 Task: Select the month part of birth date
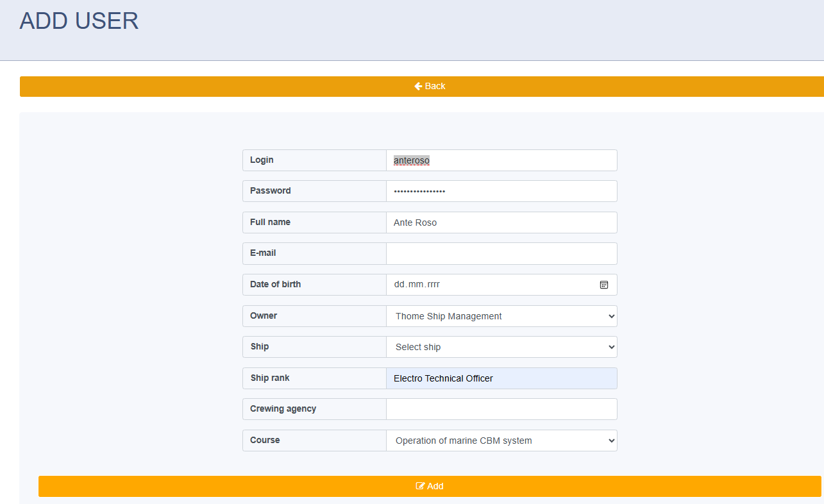pyautogui.click(x=416, y=285)
